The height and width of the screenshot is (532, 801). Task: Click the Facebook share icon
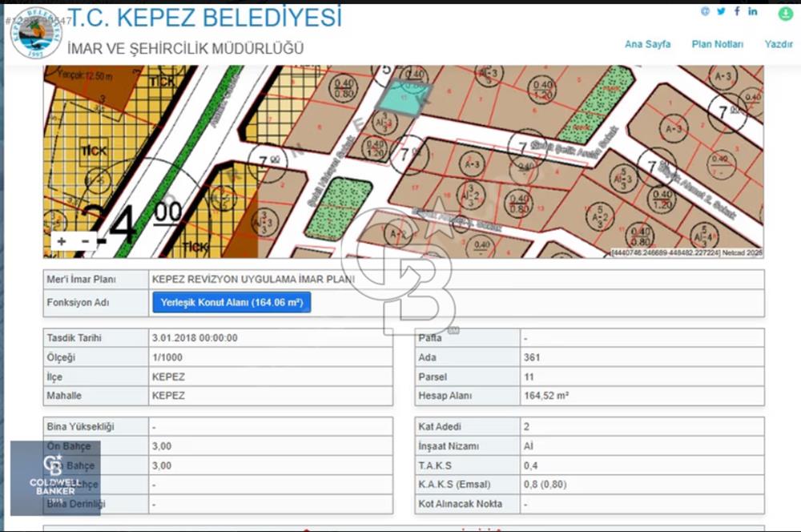click(x=737, y=11)
